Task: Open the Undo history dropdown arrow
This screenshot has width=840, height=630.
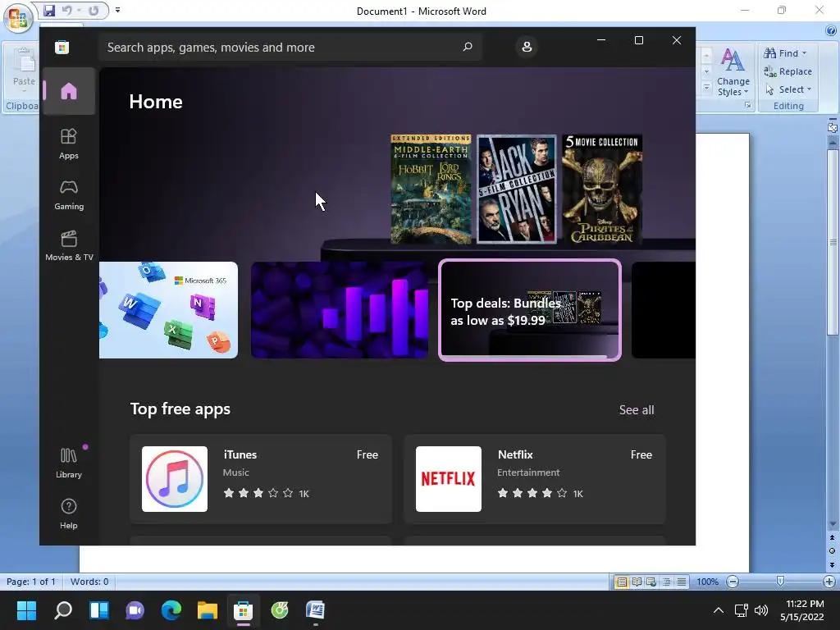Action: [80, 10]
